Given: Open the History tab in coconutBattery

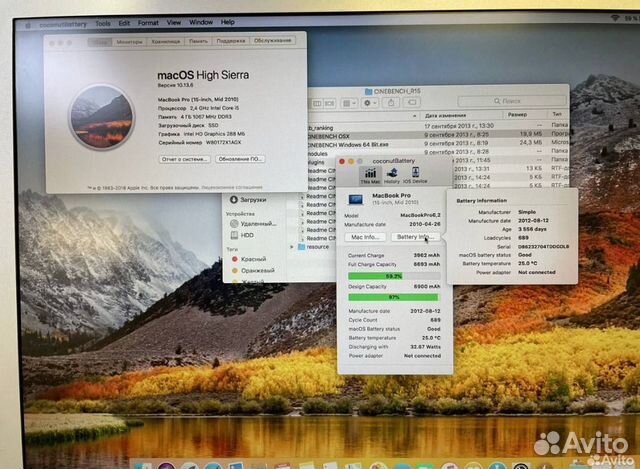Looking at the screenshot, I should (x=392, y=176).
